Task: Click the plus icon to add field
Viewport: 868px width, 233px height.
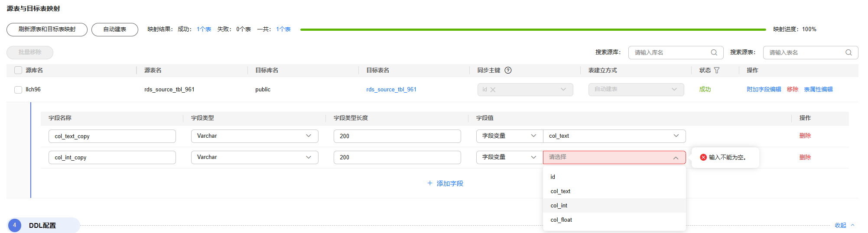Action: (430, 183)
